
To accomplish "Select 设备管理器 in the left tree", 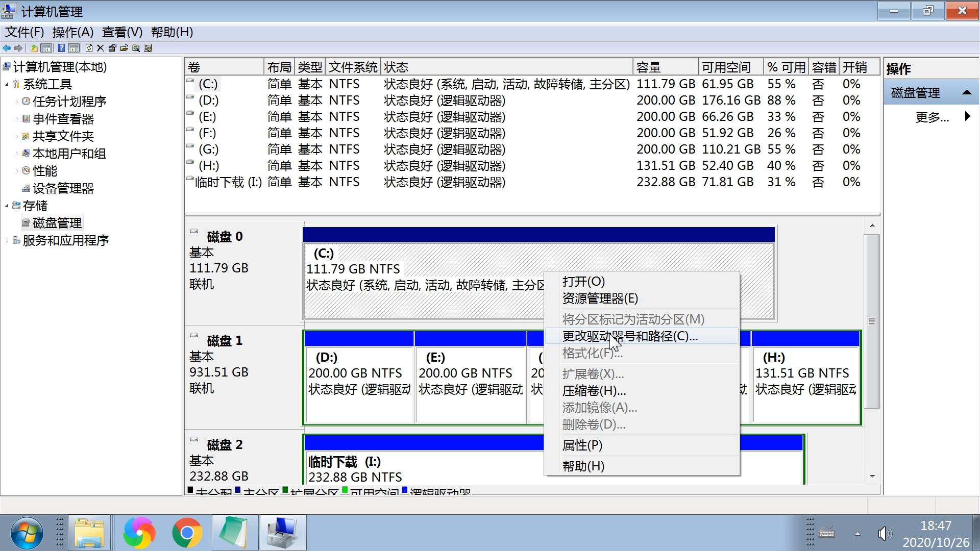I will [x=63, y=188].
